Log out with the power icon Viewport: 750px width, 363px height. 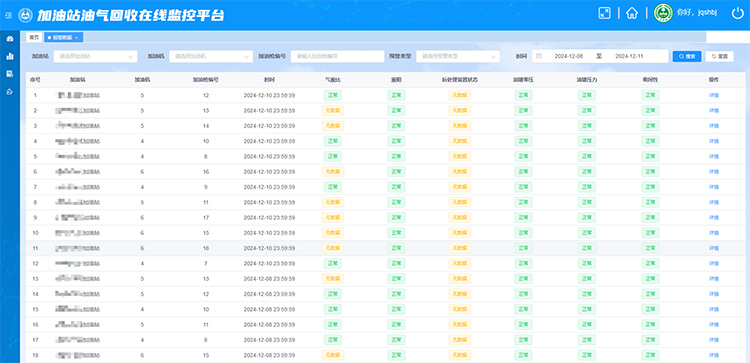point(738,13)
